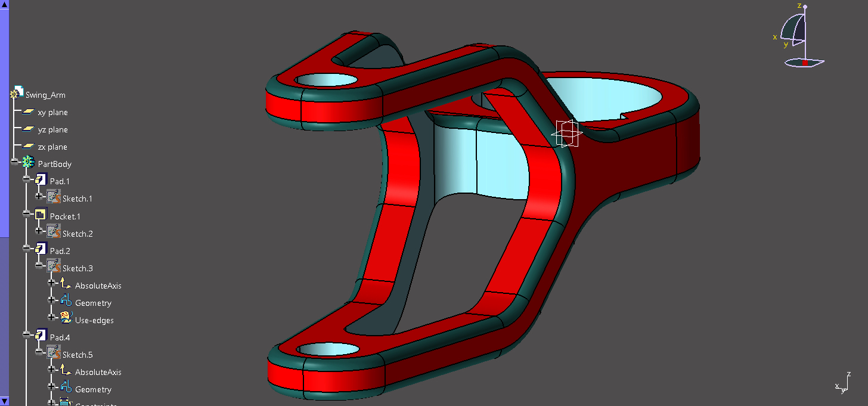Expand the Use-edges node
868x406 pixels.
[x=52, y=318]
